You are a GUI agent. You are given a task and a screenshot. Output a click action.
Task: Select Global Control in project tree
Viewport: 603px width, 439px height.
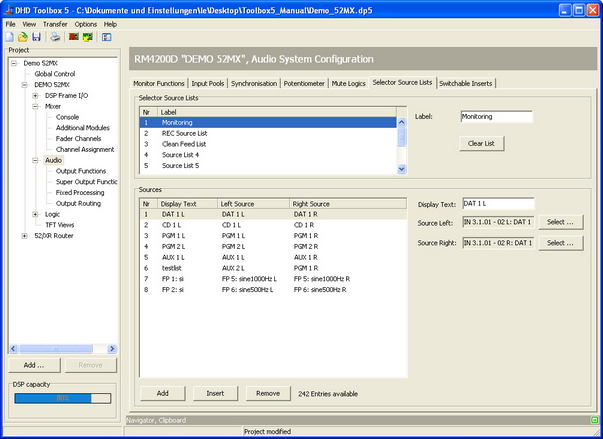[x=55, y=74]
